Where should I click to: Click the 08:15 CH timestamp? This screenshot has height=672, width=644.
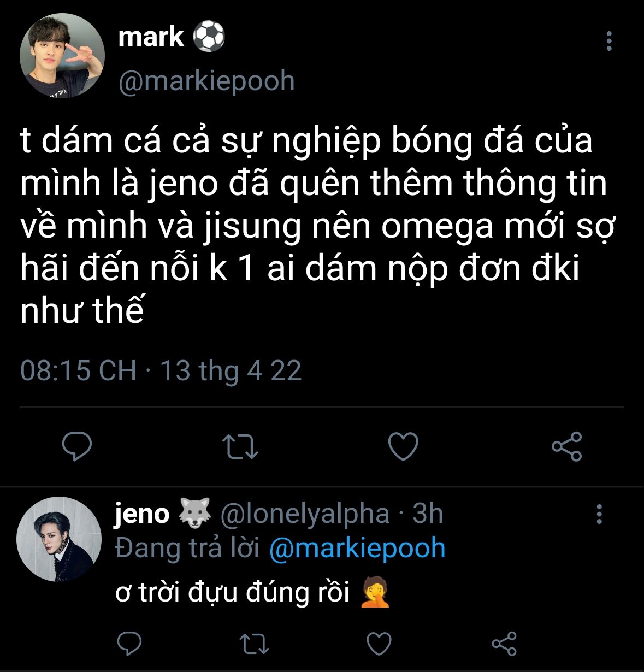click(x=78, y=370)
